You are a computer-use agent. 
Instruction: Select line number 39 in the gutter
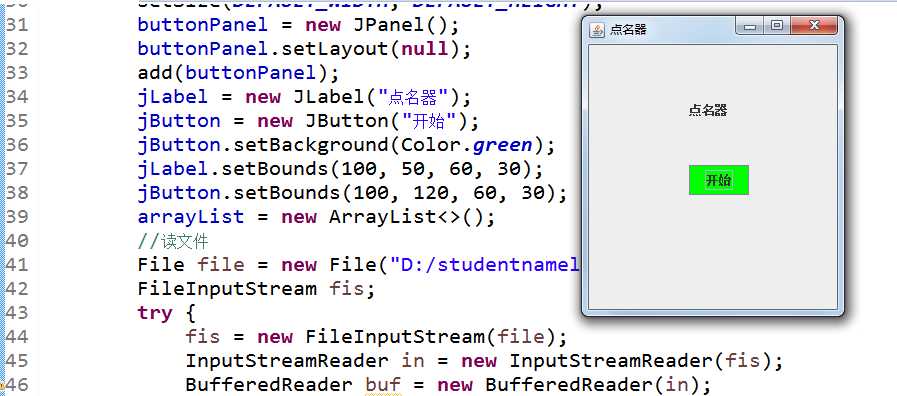pyautogui.click(x=17, y=217)
